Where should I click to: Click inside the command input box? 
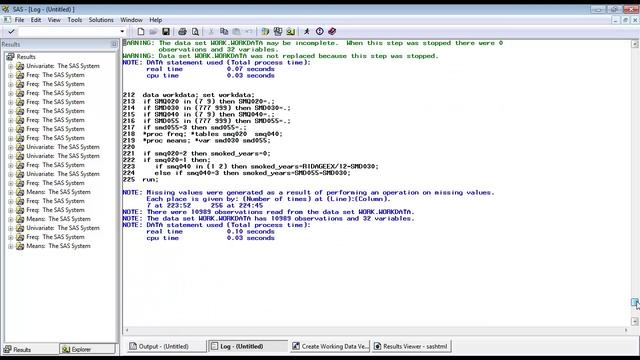[69, 31]
